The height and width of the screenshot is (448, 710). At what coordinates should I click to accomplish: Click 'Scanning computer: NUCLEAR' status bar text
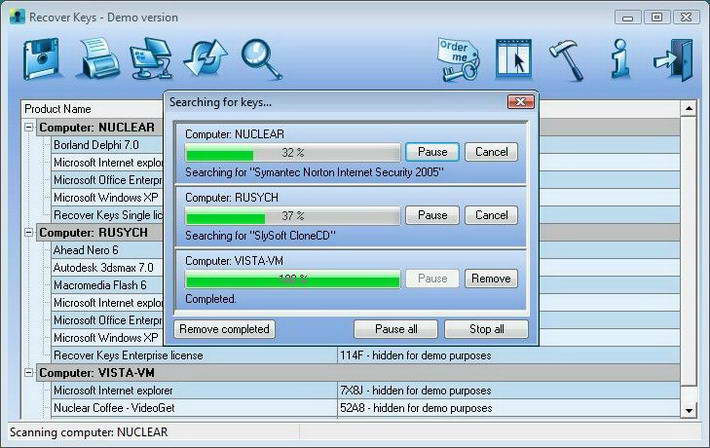click(x=89, y=432)
